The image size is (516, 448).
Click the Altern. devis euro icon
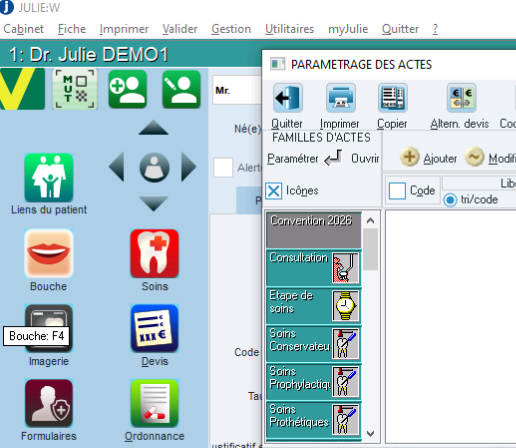click(462, 98)
